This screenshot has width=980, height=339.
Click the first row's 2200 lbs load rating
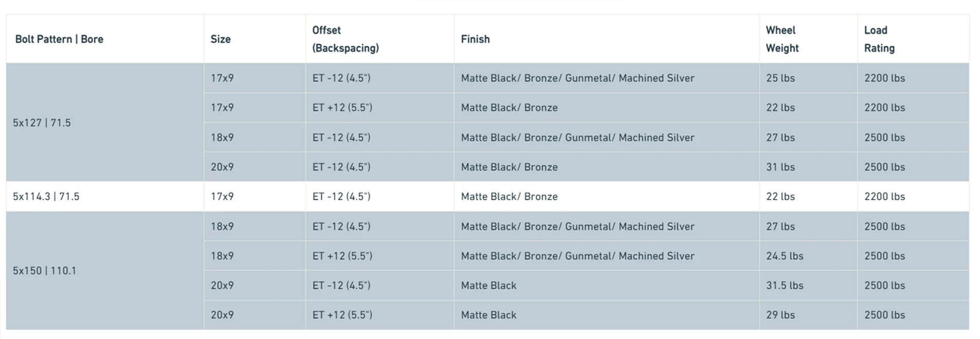coord(884,78)
